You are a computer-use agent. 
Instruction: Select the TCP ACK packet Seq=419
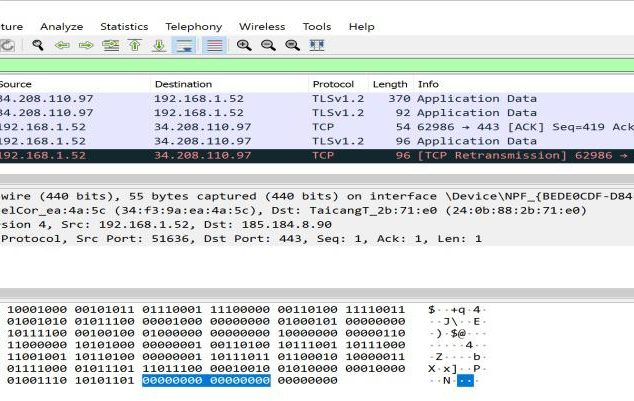coord(317,127)
